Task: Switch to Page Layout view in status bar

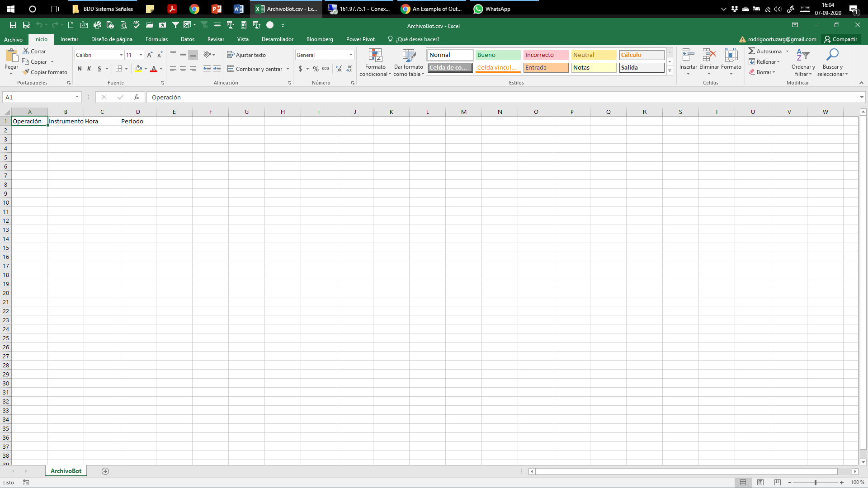Action: coord(760,482)
